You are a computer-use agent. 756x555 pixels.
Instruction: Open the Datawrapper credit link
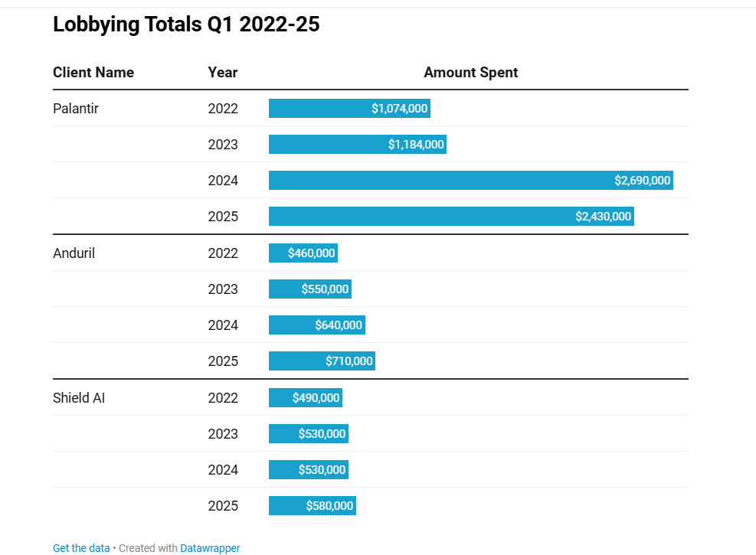tap(210, 548)
